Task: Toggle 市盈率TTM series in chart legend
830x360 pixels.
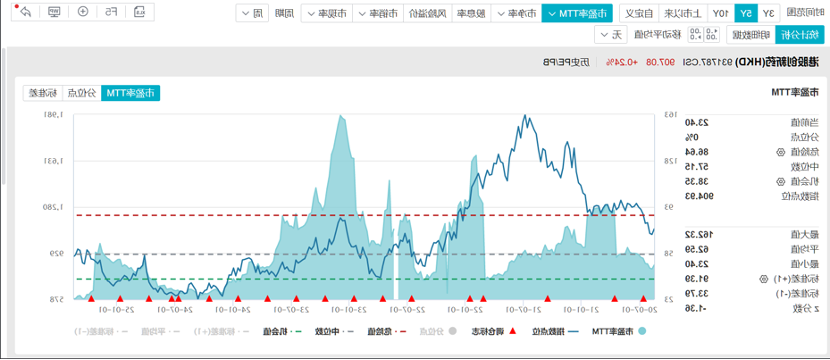Action: point(619,331)
